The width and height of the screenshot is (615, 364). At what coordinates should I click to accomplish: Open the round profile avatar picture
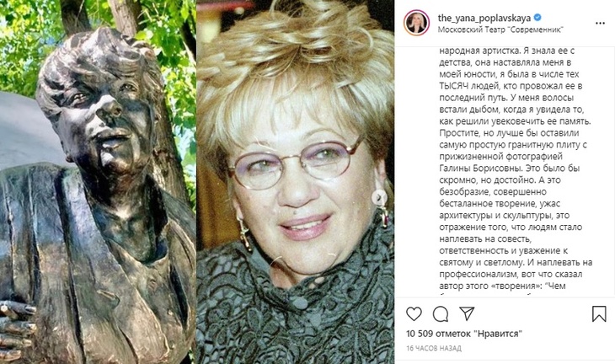[416, 24]
